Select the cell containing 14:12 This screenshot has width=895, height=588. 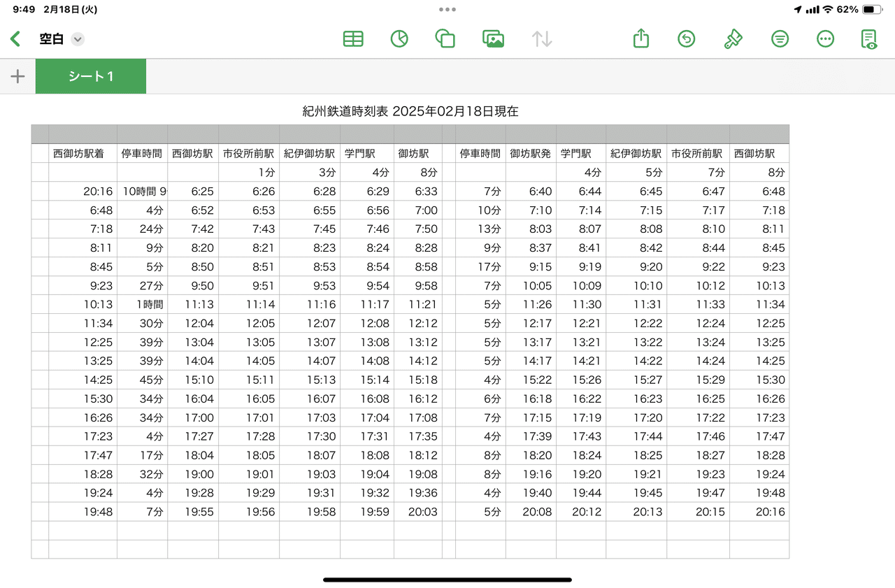point(418,361)
